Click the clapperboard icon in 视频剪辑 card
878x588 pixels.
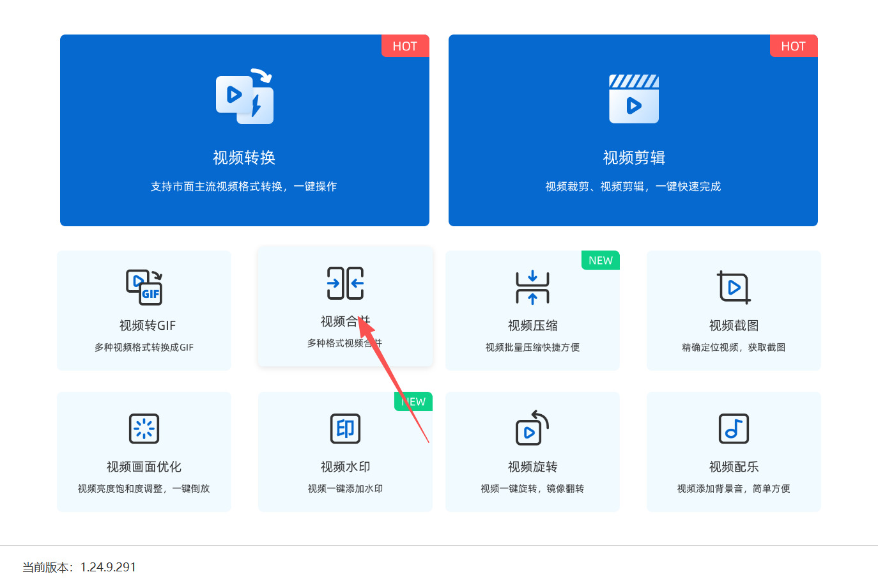pyautogui.click(x=634, y=98)
